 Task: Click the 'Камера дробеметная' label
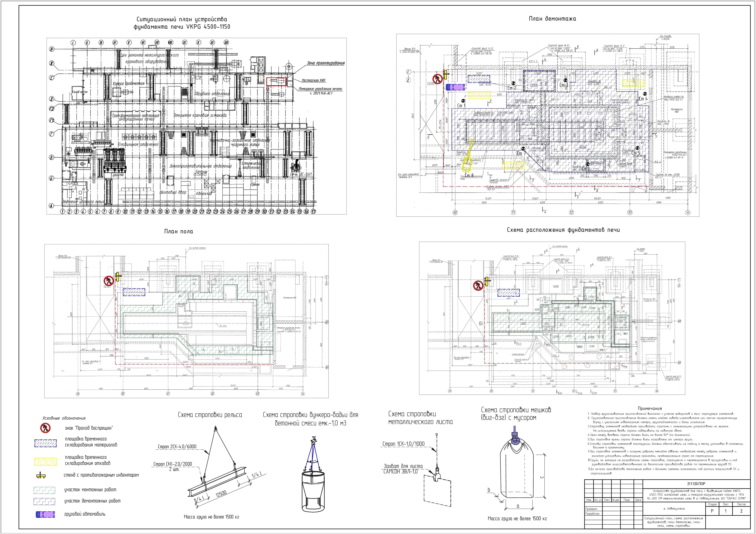pos(128,83)
